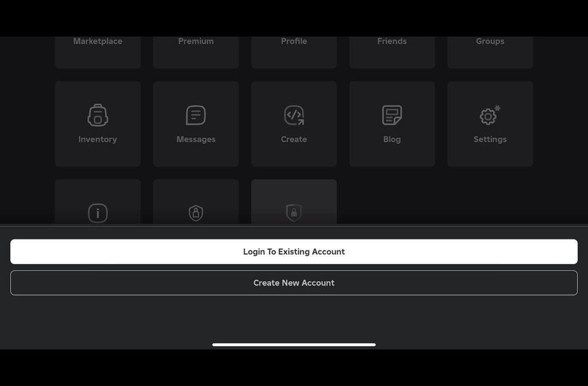The height and width of the screenshot is (386, 588).
Task: Open the Profile section
Action: click(294, 49)
